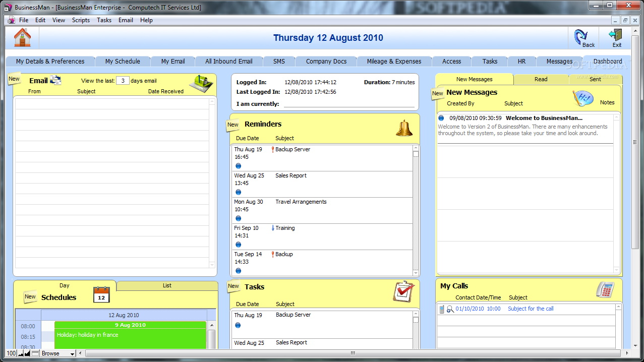Click New sticky note in Schedules panel

click(30, 297)
